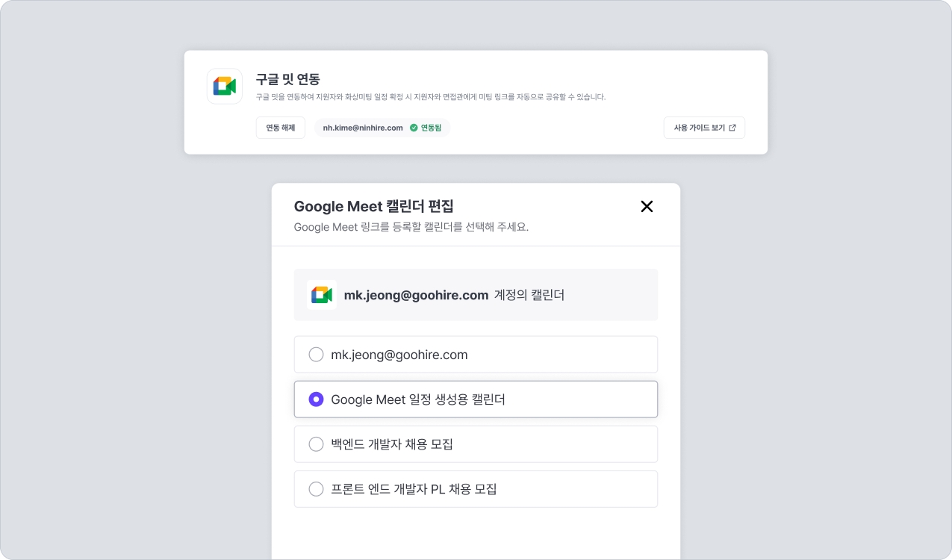
Task: Select the Google Meet 일정 생성용 캘린더 radio
Action: [x=316, y=399]
